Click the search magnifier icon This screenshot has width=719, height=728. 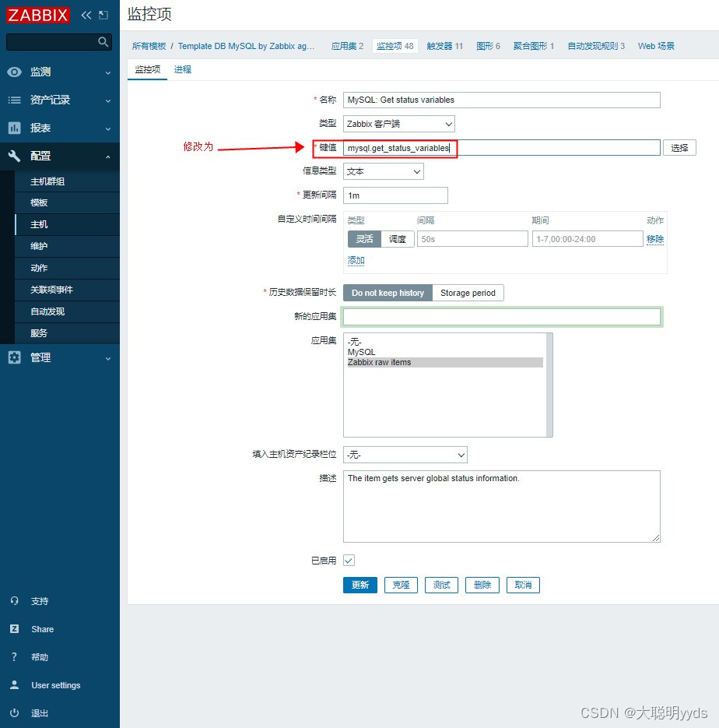point(103,42)
